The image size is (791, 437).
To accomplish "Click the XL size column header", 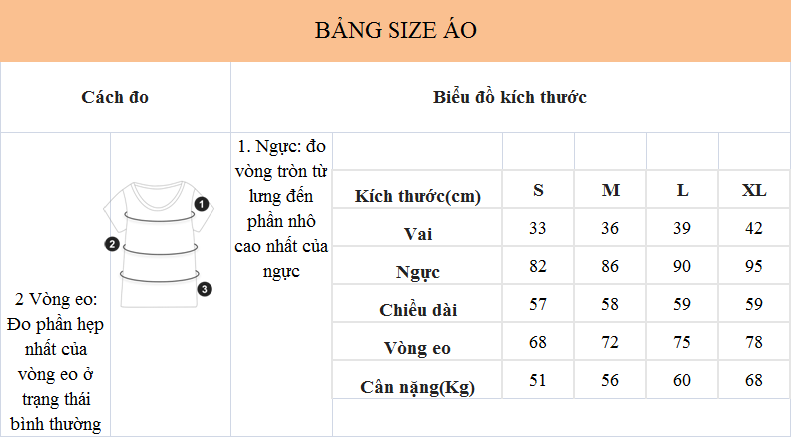I will point(754,190).
